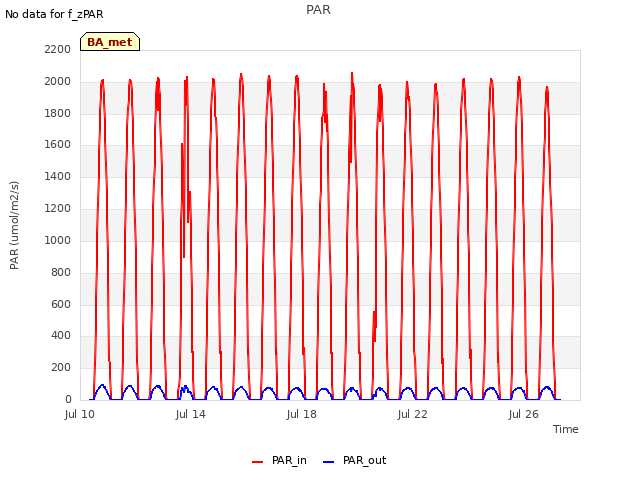Click the 200 y-axis tick label
Screen dimensions: 640x480
click(x=61, y=367)
